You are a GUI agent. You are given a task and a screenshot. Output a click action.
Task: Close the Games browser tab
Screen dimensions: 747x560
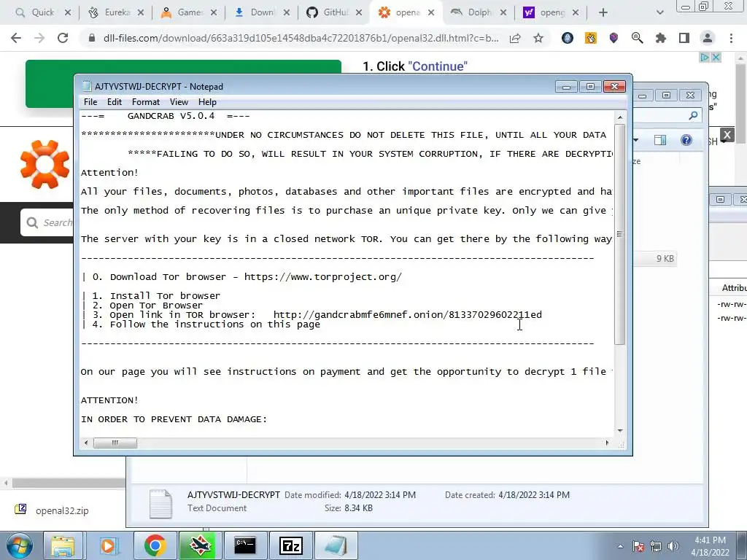214,13
